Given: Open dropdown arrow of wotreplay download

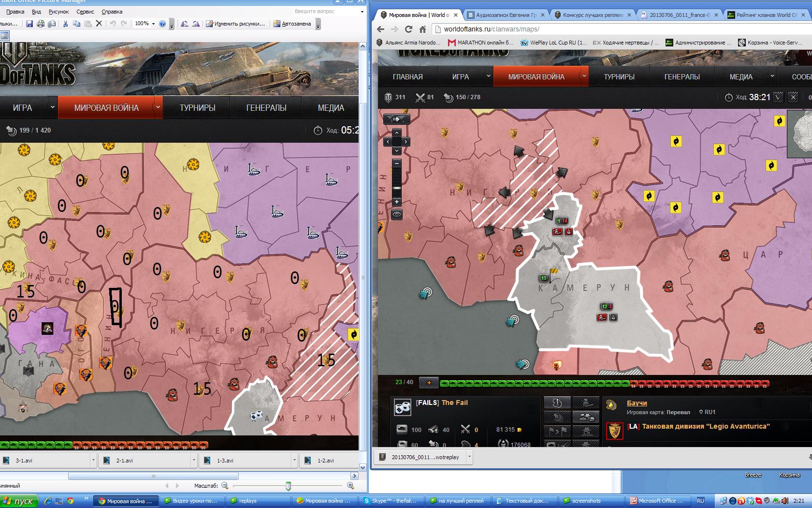Looking at the screenshot, I should pyautogui.click(x=469, y=457).
